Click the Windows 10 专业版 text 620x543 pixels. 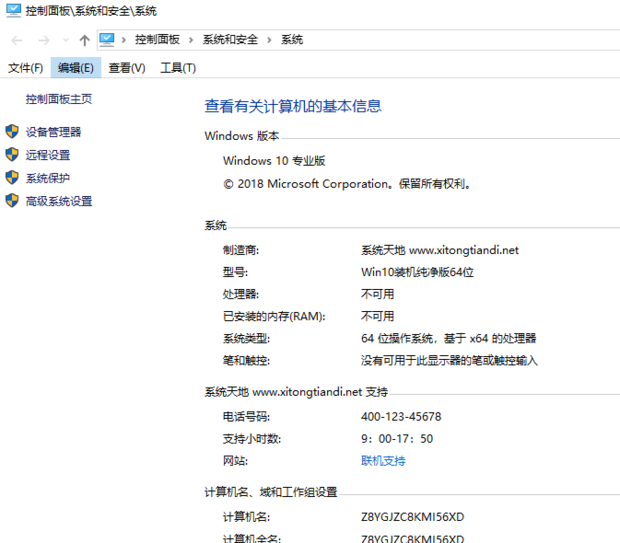tap(274, 161)
